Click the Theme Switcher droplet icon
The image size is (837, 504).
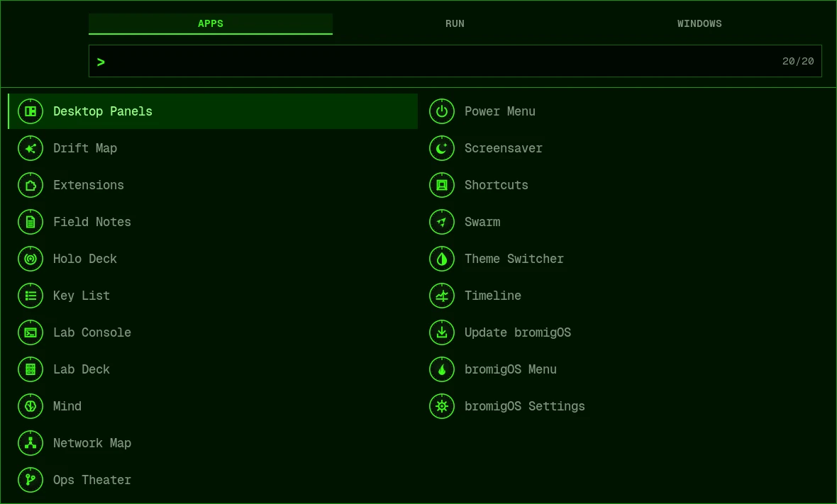click(x=441, y=259)
